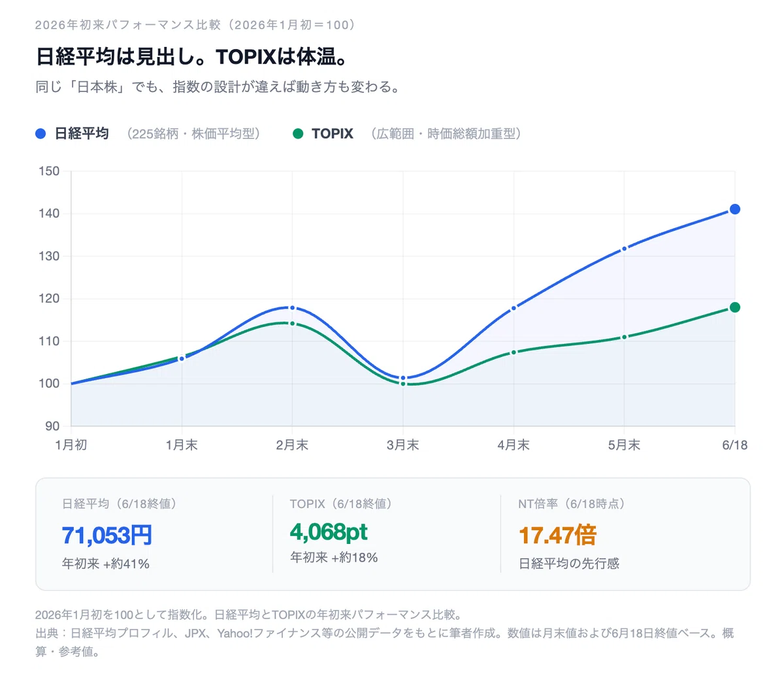Screen dimensions: 784x676
Task: Click the 90 y-axis value
Action: coord(52,426)
